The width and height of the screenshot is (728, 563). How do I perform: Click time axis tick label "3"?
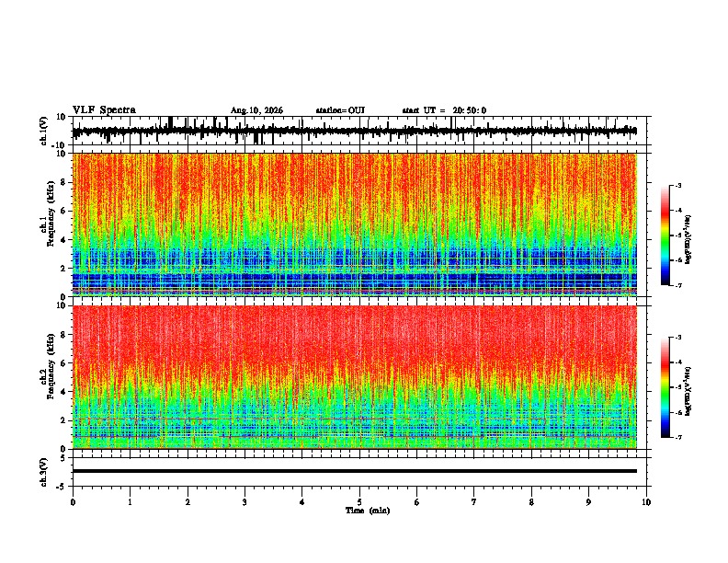245,502
